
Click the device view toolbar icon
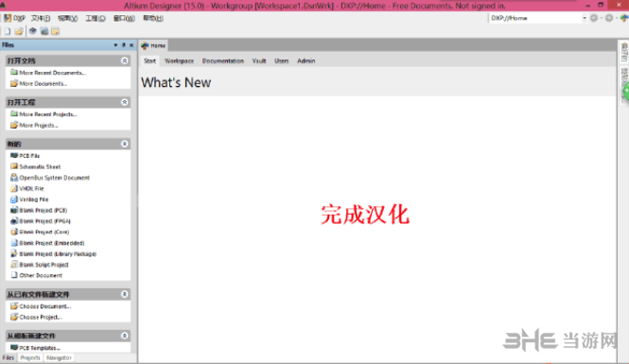tap(33, 31)
